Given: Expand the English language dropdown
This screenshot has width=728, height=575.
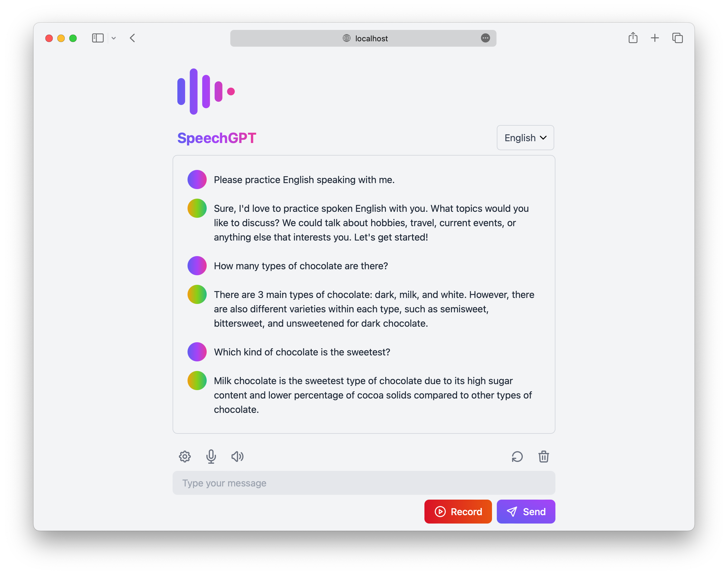Looking at the screenshot, I should click(525, 138).
